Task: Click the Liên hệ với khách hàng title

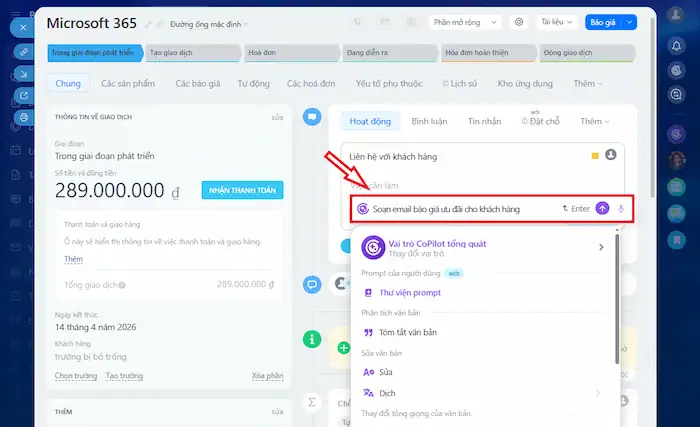Action: pyautogui.click(x=393, y=157)
